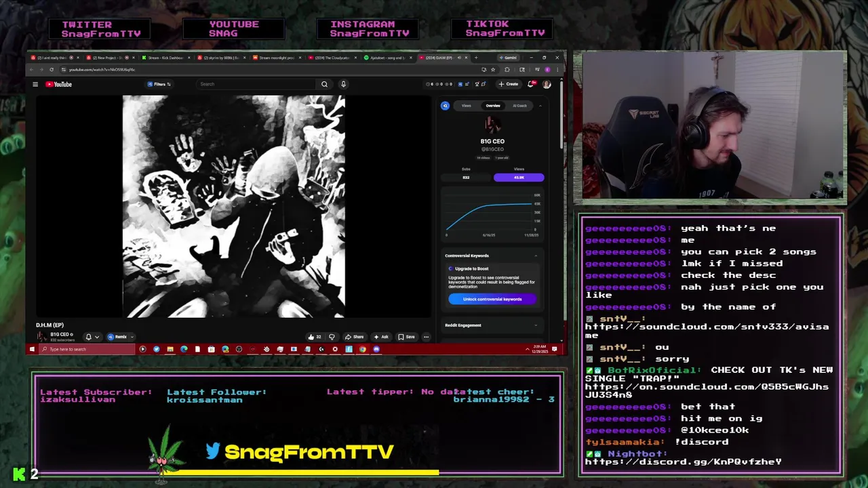Click the video player artwork
Viewport: 868px width, 488px height.
point(233,206)
